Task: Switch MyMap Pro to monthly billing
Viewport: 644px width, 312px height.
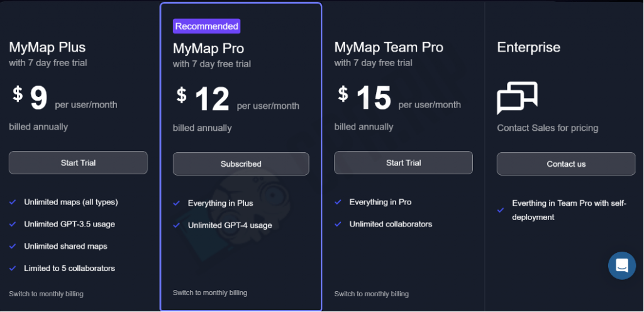Action: [210, 292]
